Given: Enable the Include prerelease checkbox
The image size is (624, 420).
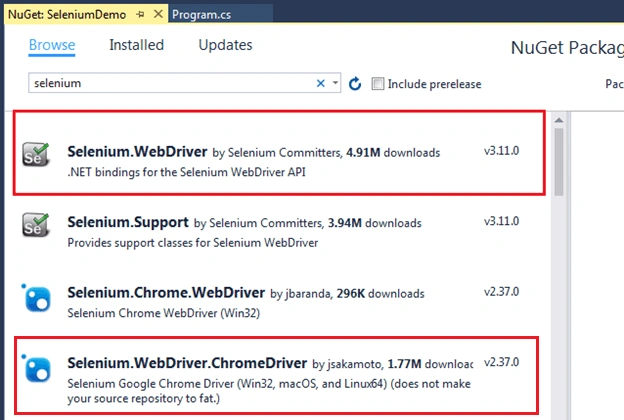Looking at the screenshot, I should point(378,84).
